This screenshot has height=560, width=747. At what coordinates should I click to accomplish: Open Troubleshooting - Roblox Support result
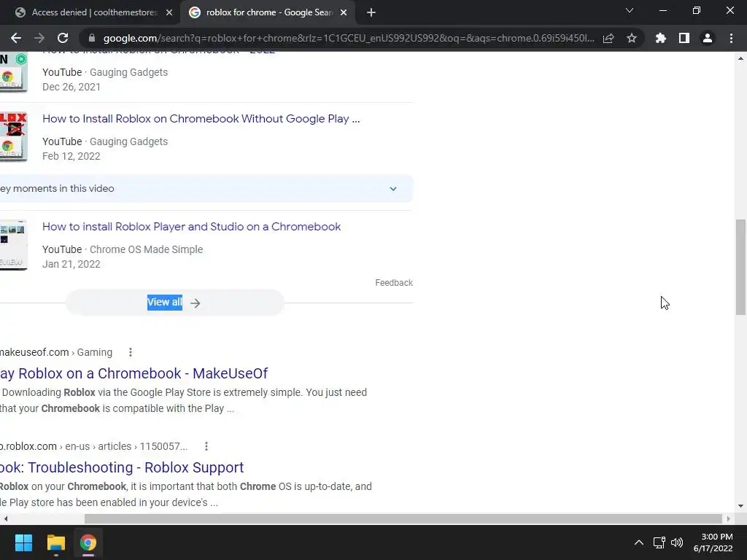122,467
